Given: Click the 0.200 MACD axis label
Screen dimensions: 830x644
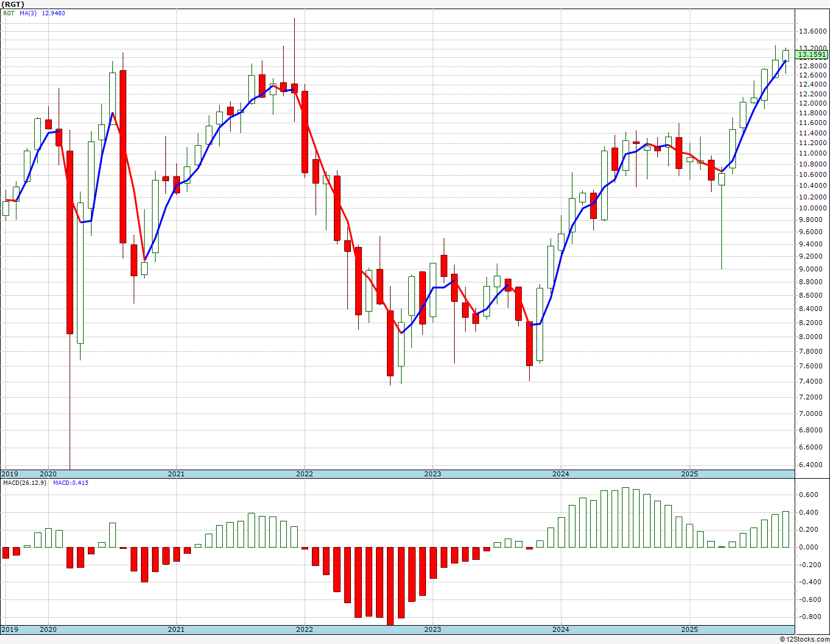Looking at the screenshot, I should point(809,529).
